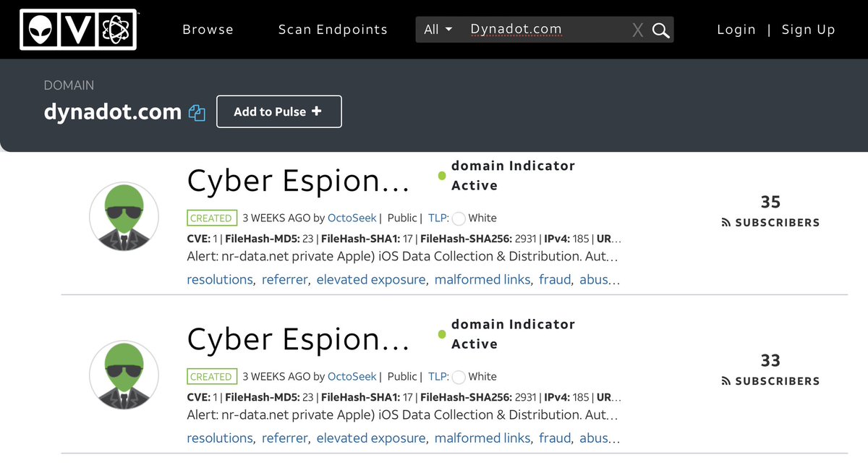868x468 pixels.
Task: Click the first pulse's alien avatar
Action: [124, 217]
